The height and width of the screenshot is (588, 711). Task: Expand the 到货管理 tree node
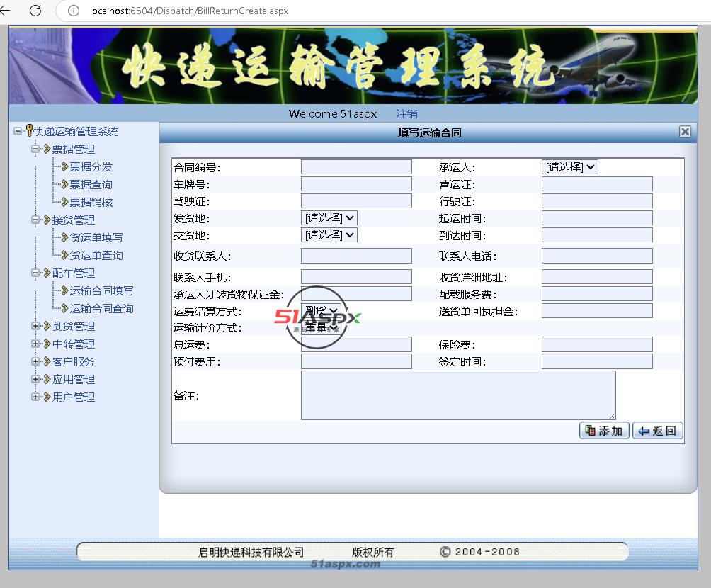click(35, 326)
